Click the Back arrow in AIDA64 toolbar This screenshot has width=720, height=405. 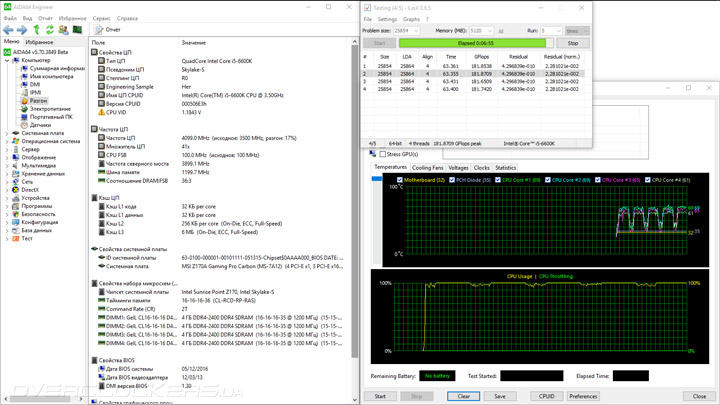(x=8, y=30)
